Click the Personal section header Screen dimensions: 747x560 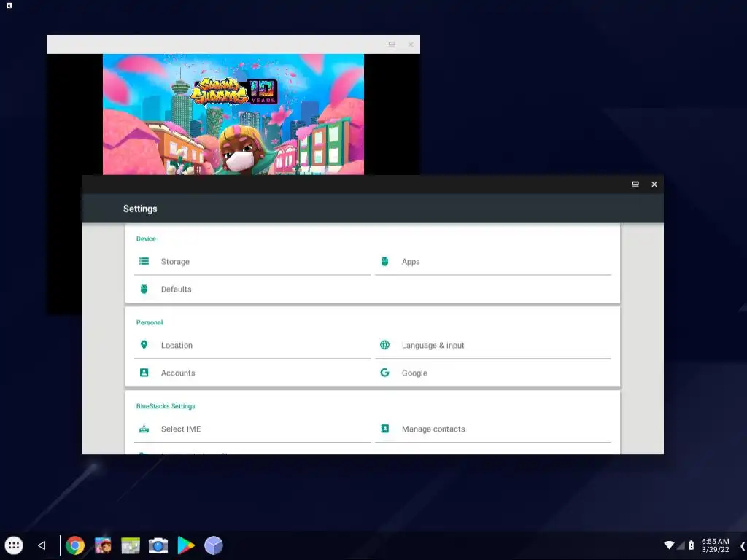[149, 322]
